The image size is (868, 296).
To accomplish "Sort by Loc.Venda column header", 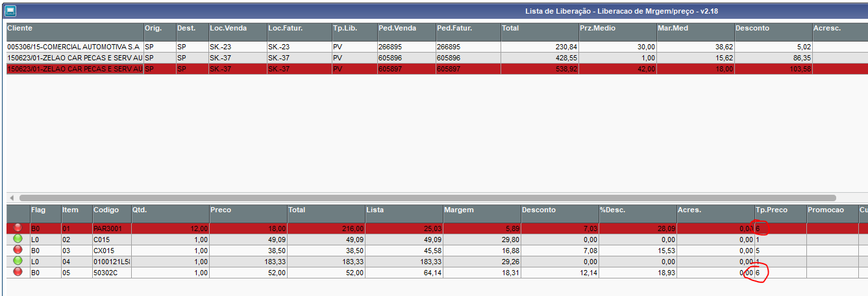I will pos(238,32).
